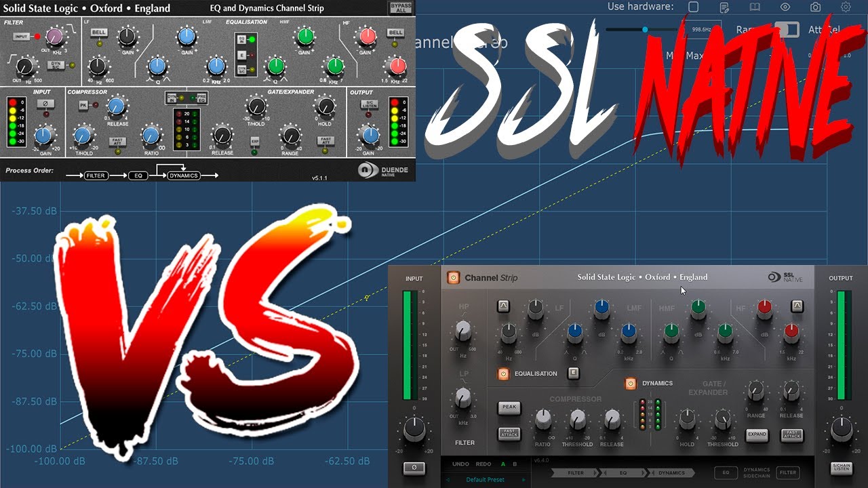868x488 pixels.
Task: Click BYPASS ALL in the Duende channel strip
Action: click(400, 9)
